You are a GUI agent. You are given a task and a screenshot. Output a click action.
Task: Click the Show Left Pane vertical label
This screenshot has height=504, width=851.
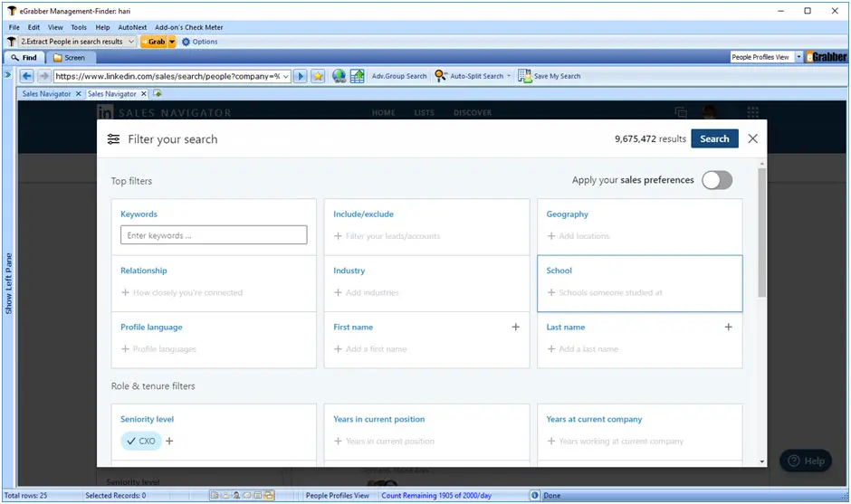coord(9,283)
